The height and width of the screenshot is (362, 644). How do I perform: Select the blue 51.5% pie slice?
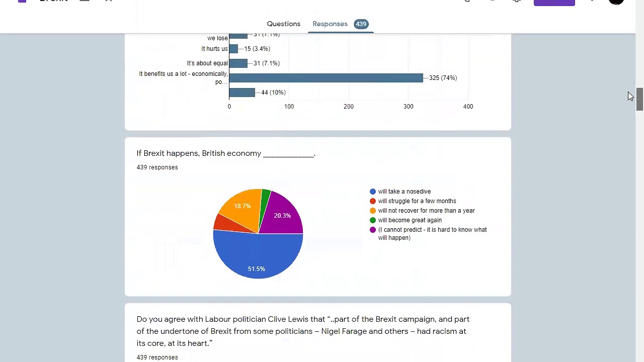point(258,256)
